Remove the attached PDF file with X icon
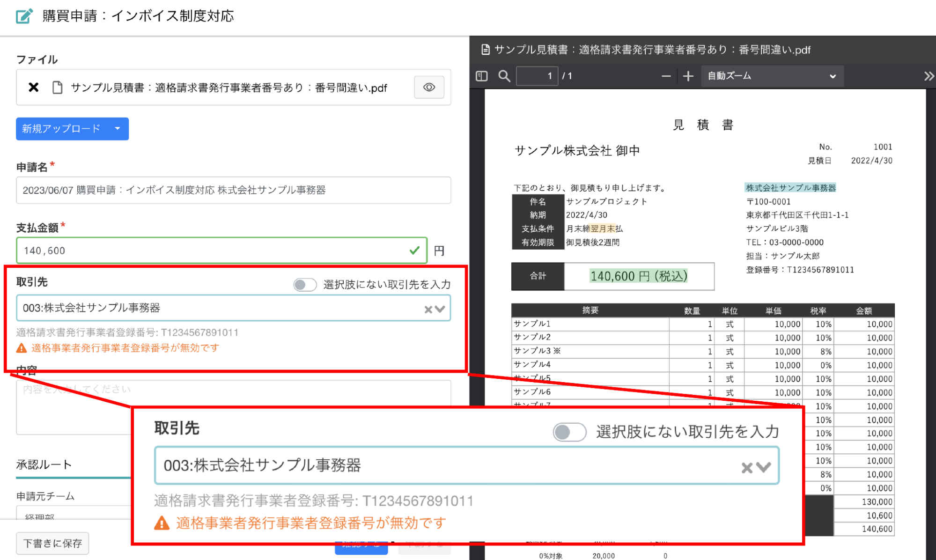936x560 pixels. point(33,88)
